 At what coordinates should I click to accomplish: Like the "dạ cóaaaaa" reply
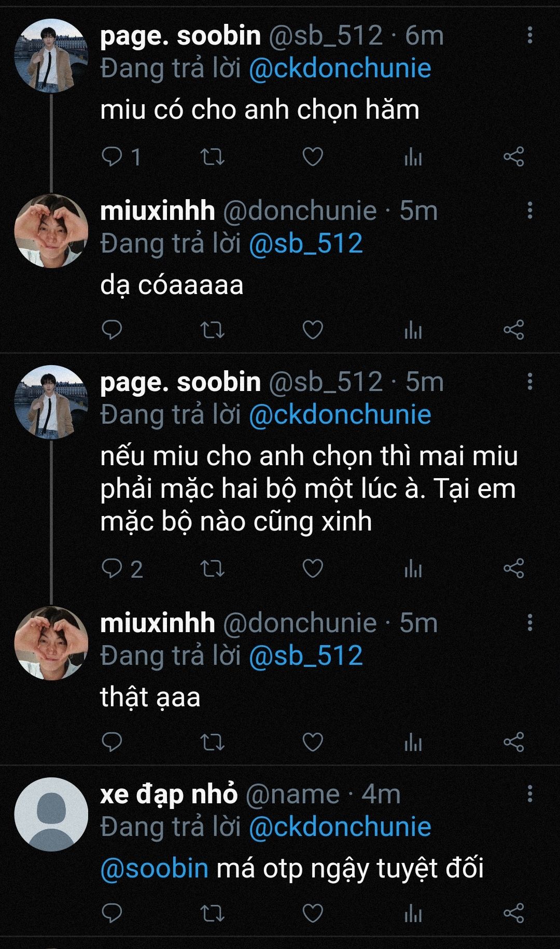[x=313, y=330]
